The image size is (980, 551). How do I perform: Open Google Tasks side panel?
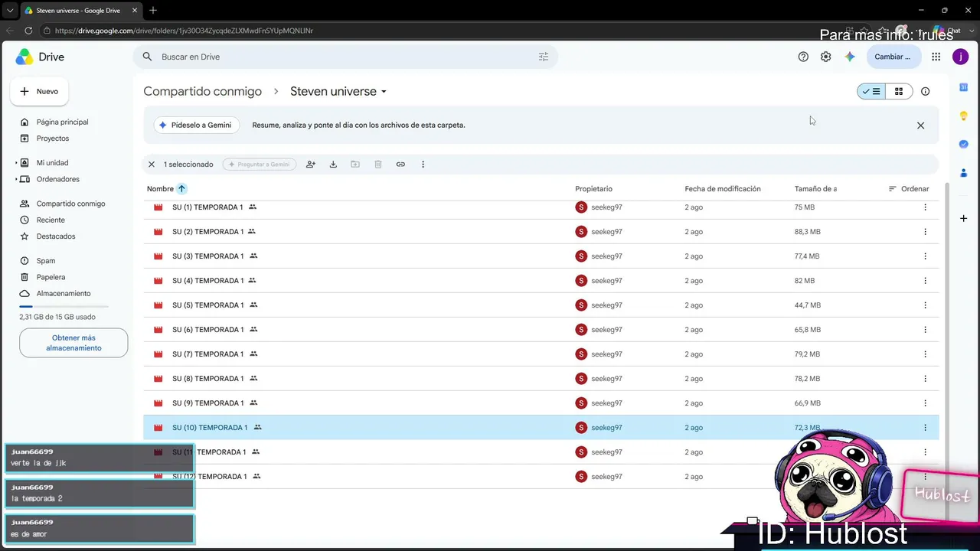tap(963, 144)
